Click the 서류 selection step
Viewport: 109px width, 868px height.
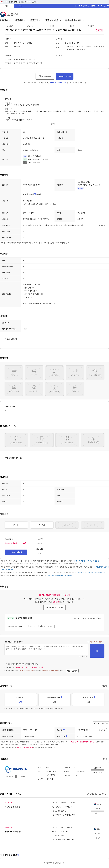click(16, 525)
